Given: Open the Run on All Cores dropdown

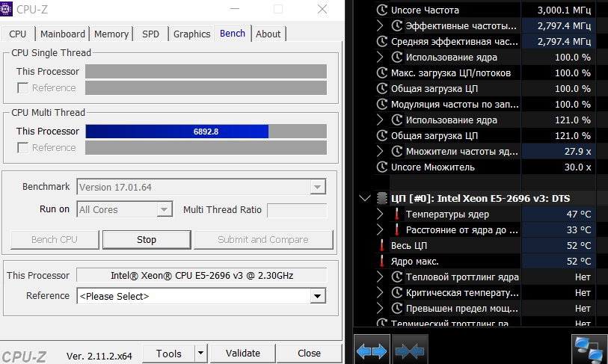Looking at the screenshot, I should [x=165, y=210].
